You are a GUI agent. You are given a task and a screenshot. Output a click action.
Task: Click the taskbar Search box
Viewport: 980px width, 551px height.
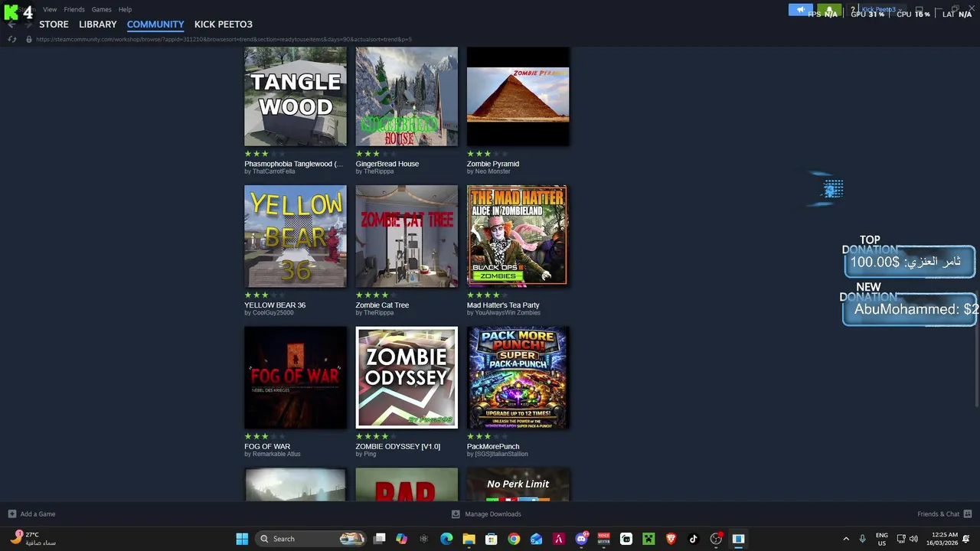pyautogui.click(x=310, y=539)
